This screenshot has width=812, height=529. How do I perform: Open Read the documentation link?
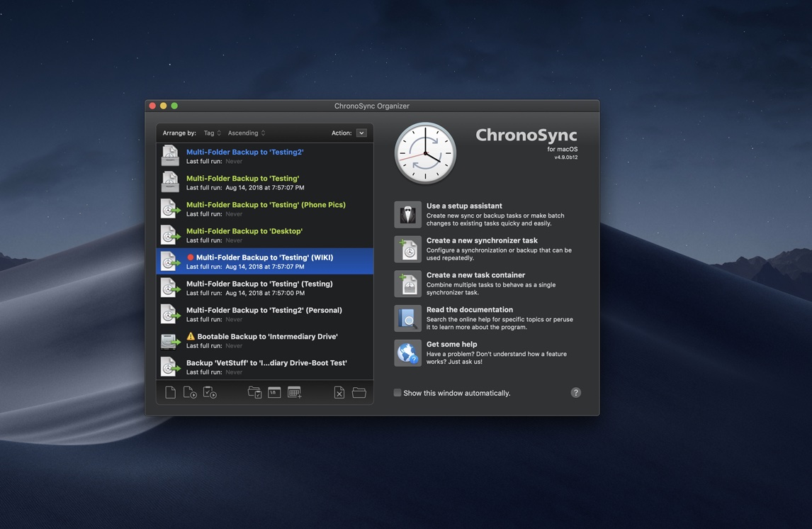[x=469, y=310]
